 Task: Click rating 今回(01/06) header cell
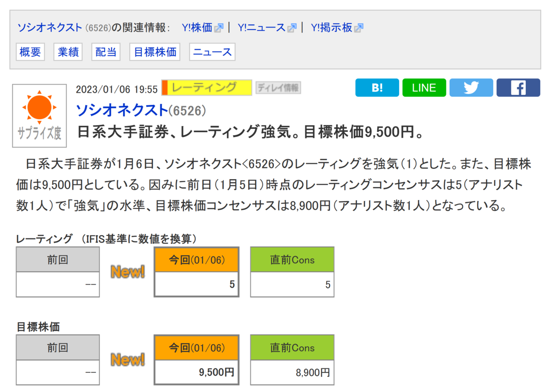pos(197,260)
